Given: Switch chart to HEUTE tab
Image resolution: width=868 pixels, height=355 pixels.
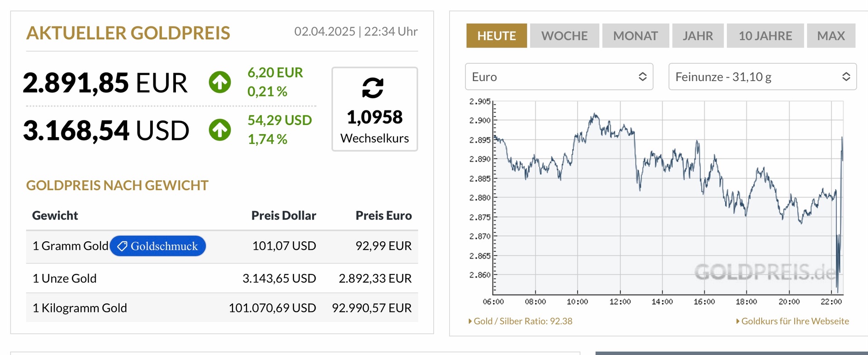Looking at the screenshot, I should pos(496,36).
